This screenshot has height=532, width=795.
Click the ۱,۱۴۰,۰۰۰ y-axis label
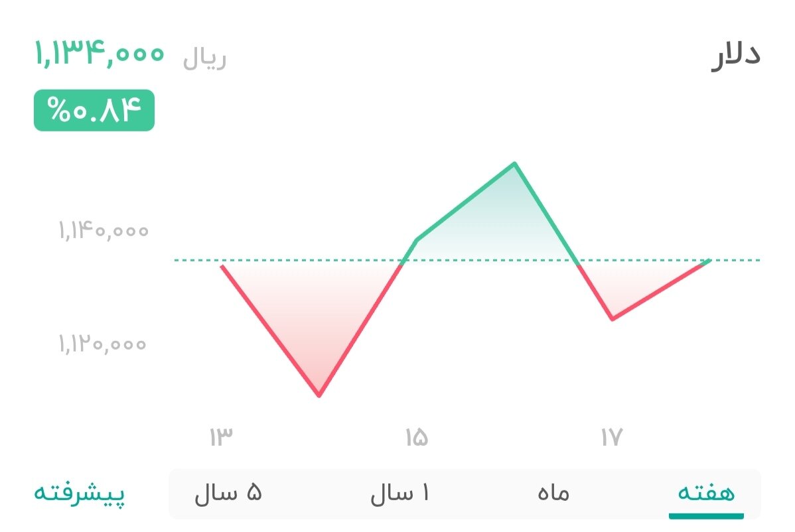103,232
